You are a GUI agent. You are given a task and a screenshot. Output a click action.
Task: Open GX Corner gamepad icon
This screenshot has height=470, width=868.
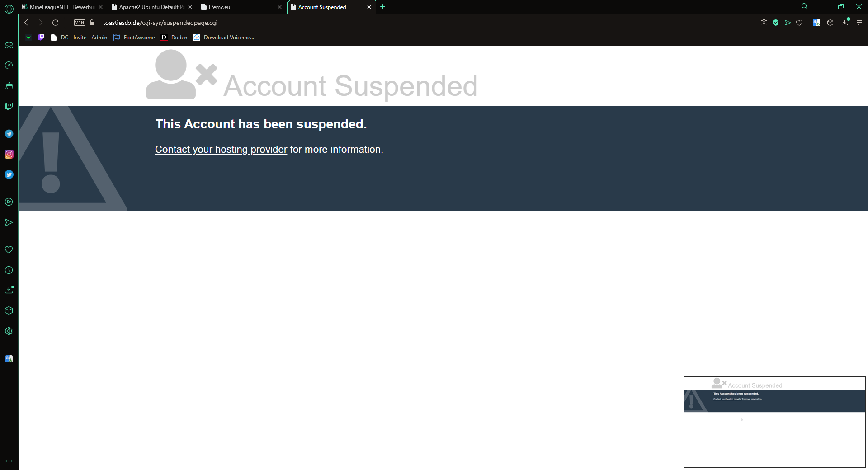click(x=9, y=45)
